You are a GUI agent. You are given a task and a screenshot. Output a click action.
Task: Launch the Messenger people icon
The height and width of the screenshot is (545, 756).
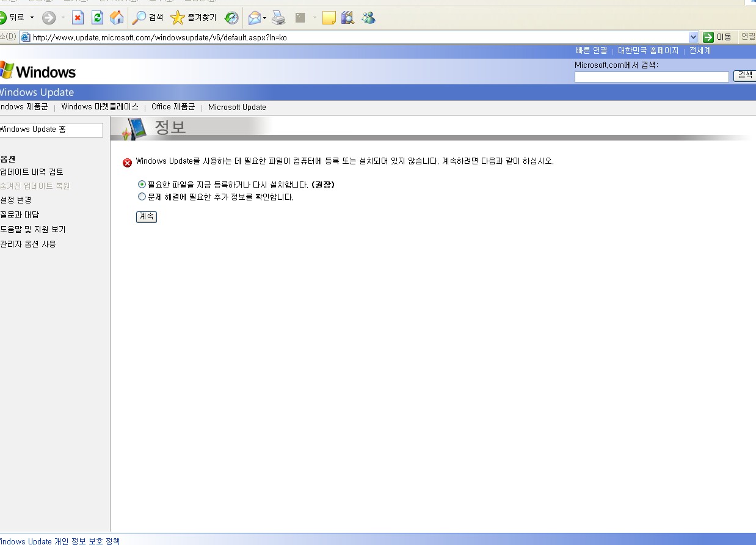(368, 18)
